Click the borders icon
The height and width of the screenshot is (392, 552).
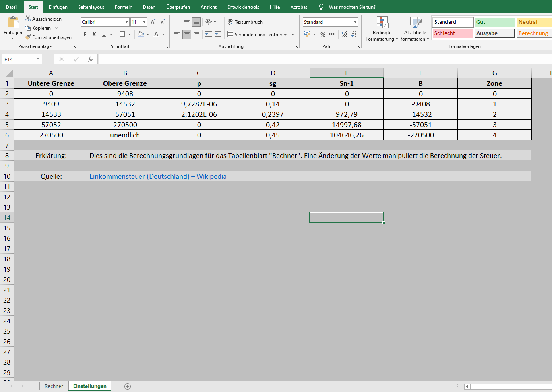[x=122, y=34]
